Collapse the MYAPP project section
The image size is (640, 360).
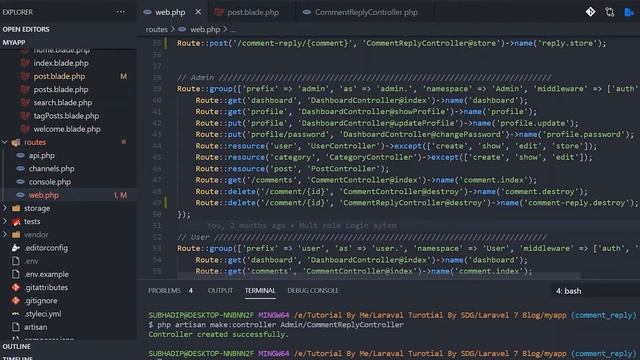(x=14, y=42)
